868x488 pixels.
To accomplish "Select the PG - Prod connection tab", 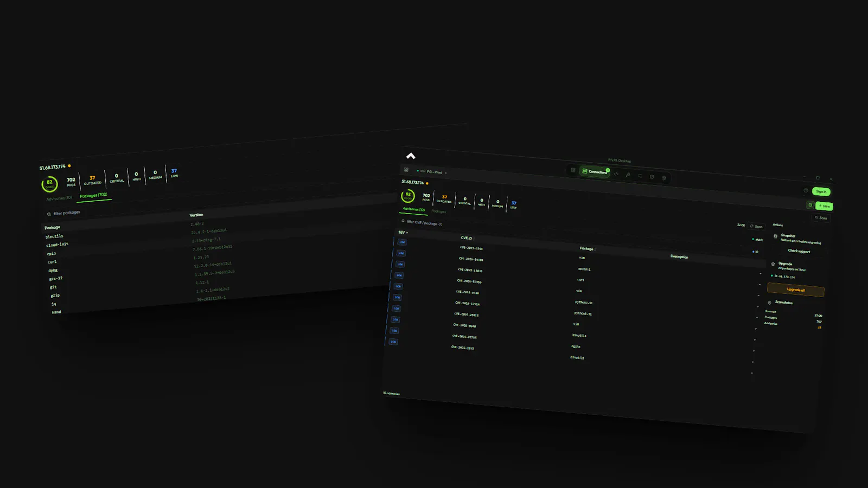I will [431, 171].
